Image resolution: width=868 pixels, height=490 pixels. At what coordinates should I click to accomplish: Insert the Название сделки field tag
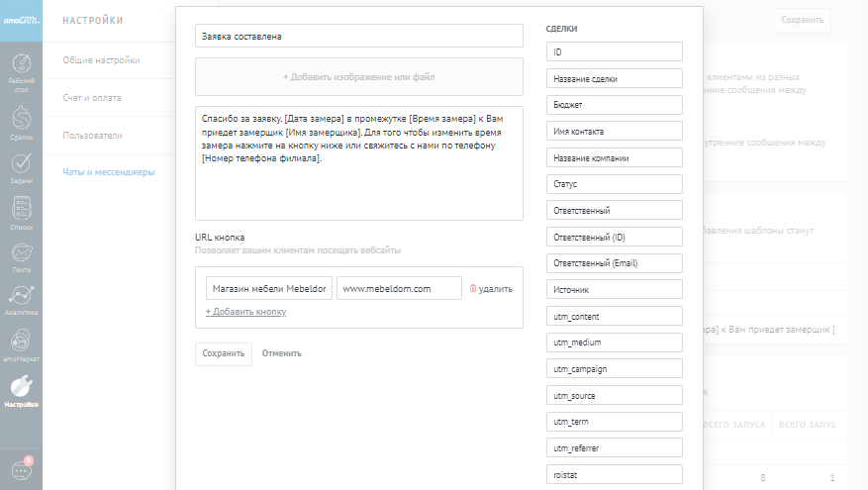614,78
